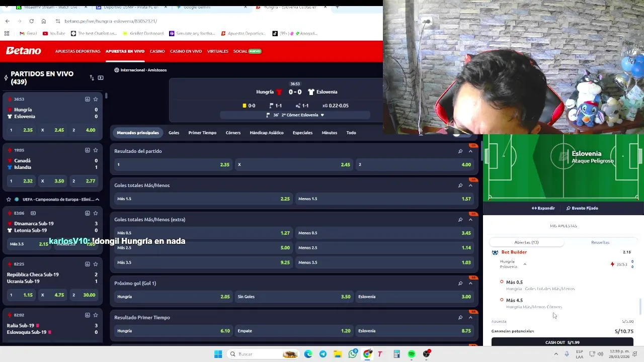Viewport: 644px width, 362px height.
Task: Reload the browser page
Action: (x=31, y=21)
